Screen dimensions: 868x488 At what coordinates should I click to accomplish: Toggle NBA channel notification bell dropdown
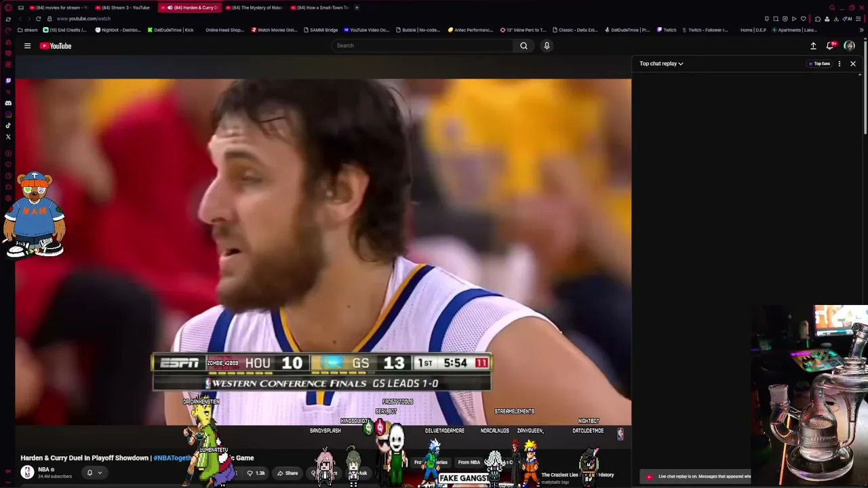click(94, 473)
